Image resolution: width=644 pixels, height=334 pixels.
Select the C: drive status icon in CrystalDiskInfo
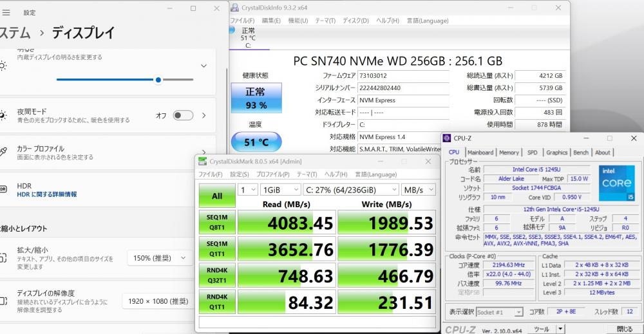pos(232,30)
